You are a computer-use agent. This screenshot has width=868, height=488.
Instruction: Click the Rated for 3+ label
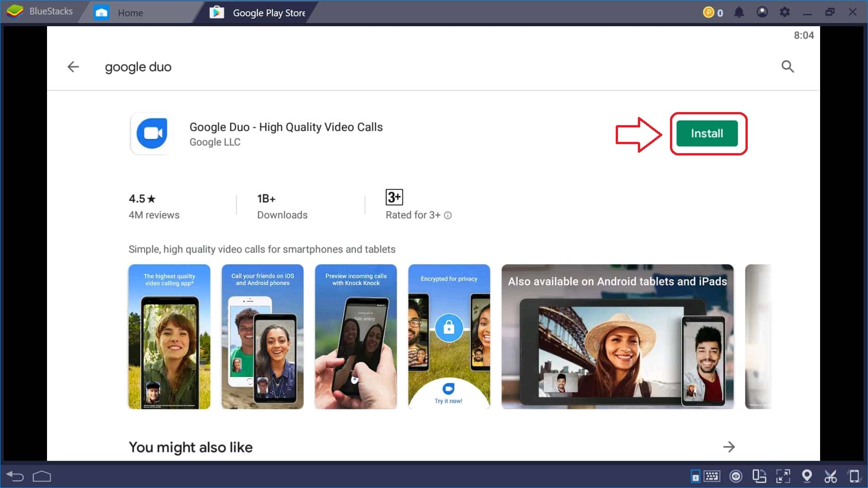[413, 215]
